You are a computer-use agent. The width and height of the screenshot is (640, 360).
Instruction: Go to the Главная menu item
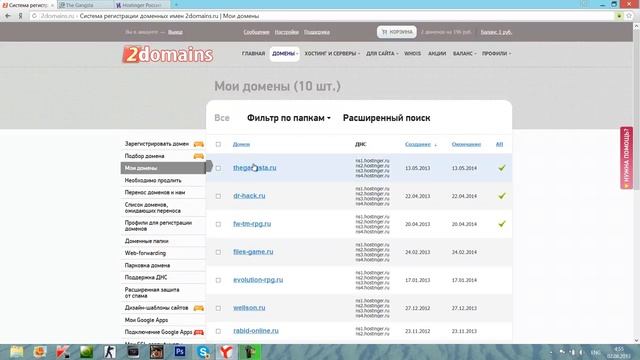coord(253,53)
